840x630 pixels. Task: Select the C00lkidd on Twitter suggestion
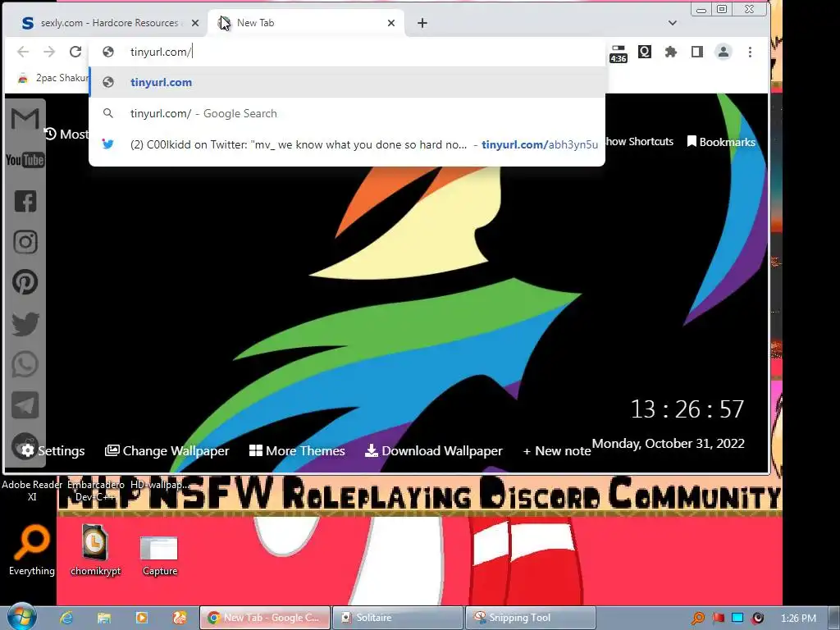pos(347,144)
